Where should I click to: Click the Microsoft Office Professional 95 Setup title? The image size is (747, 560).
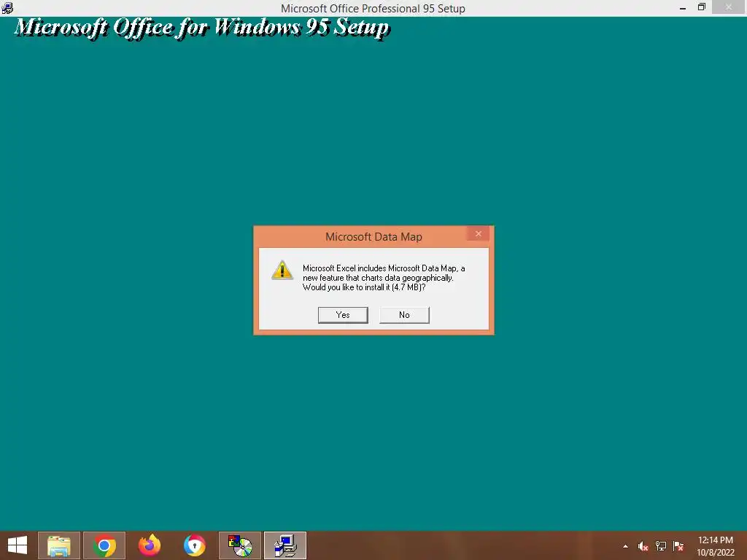click(x=373, y=9)
